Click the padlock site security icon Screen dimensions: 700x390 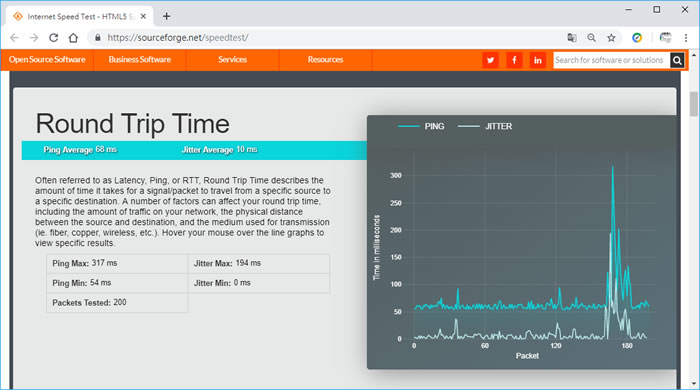click(97, 38)
